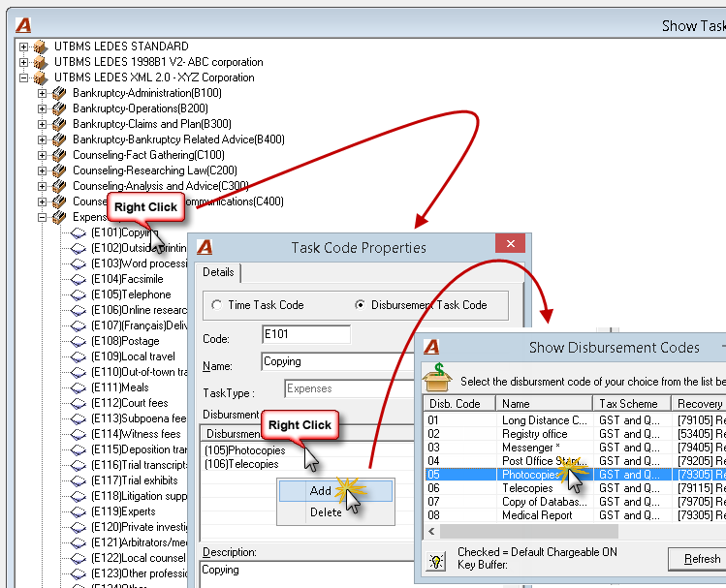Collapse the Expenses tree node
The height and width of the screenshot is (588, 726).
click(x=42, y=217)
